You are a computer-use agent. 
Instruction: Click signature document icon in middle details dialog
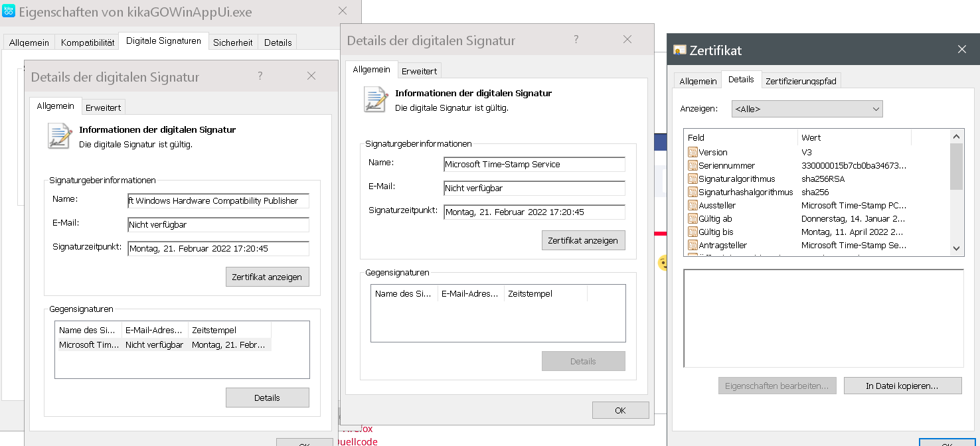tap(375, 99)
